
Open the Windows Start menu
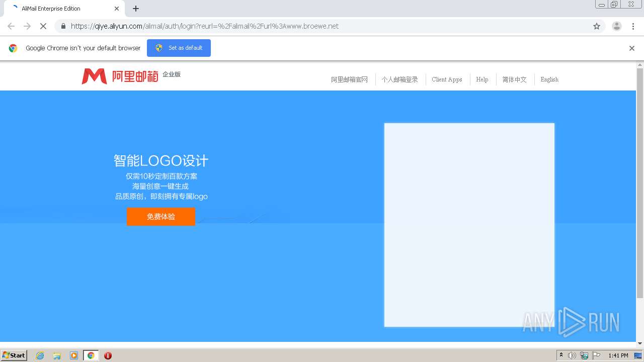[14, 355]
